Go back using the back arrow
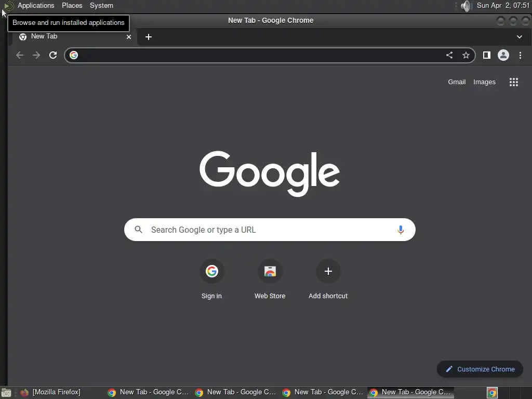 (x=20, y=55)
